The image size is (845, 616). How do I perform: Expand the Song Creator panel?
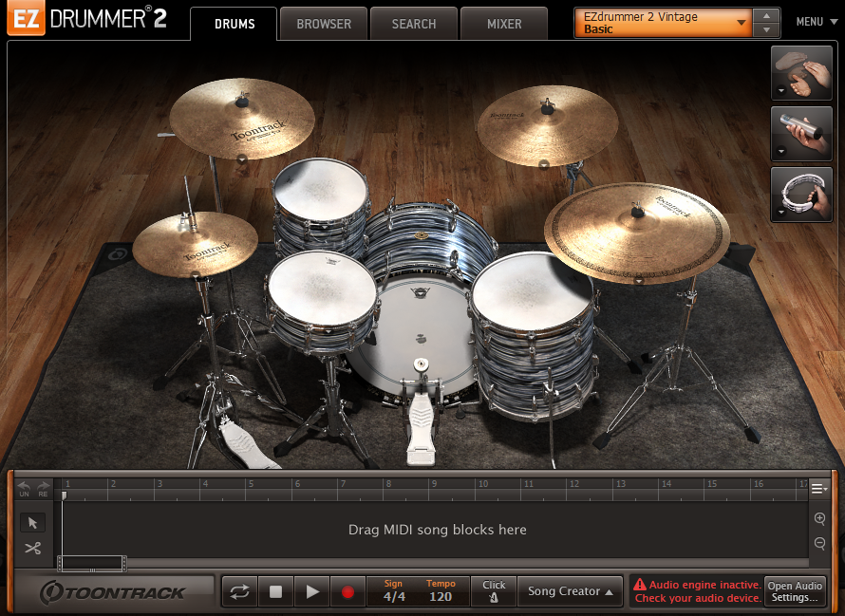tap(570, 591)
